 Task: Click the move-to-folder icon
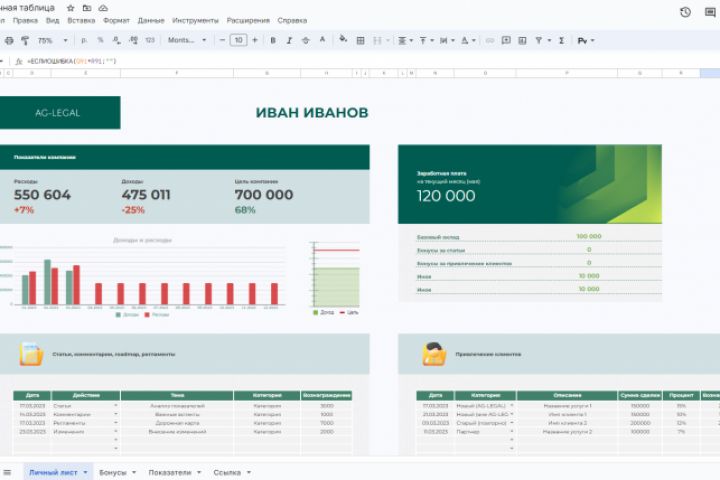[x=87, y=8]
